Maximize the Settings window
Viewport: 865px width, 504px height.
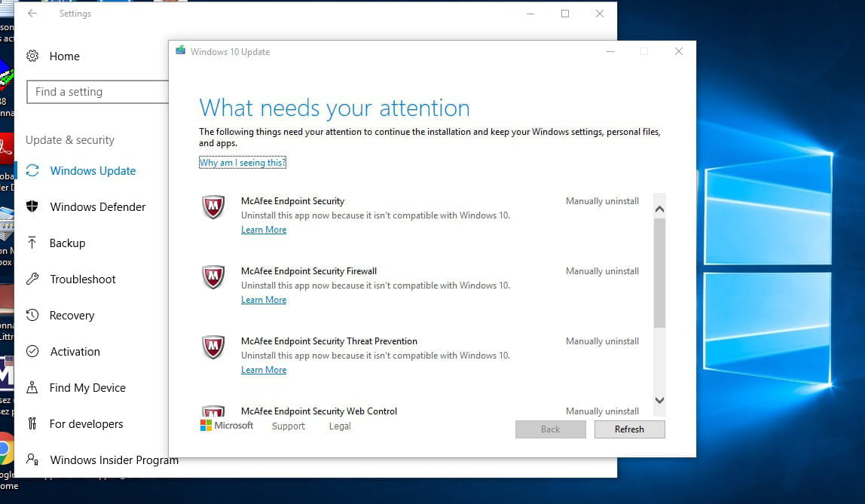coord(565,14)
